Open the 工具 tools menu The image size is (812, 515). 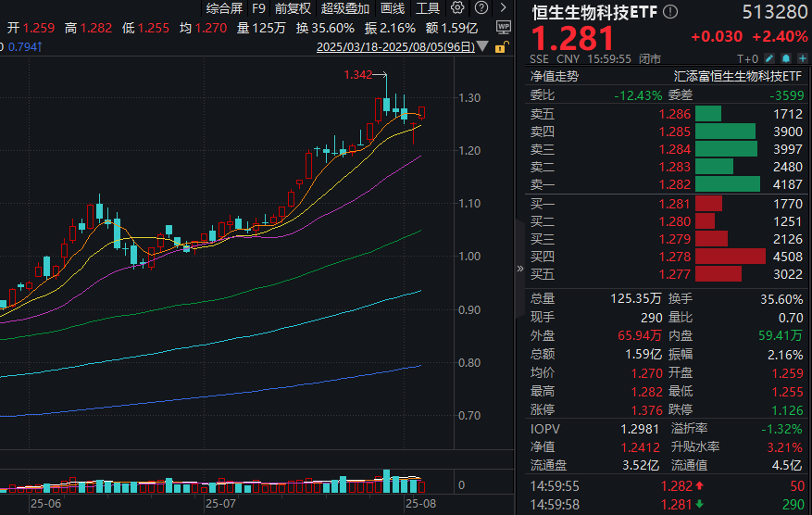point(428,8)
